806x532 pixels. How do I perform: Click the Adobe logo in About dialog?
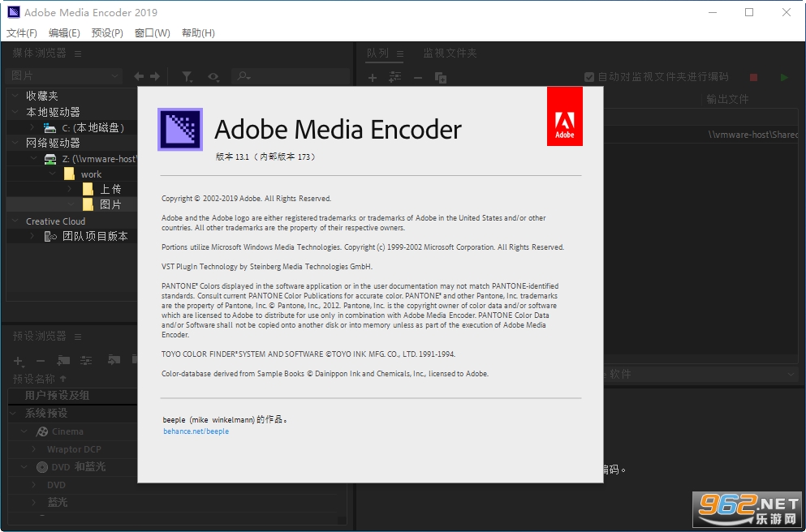tap(564, 116)
